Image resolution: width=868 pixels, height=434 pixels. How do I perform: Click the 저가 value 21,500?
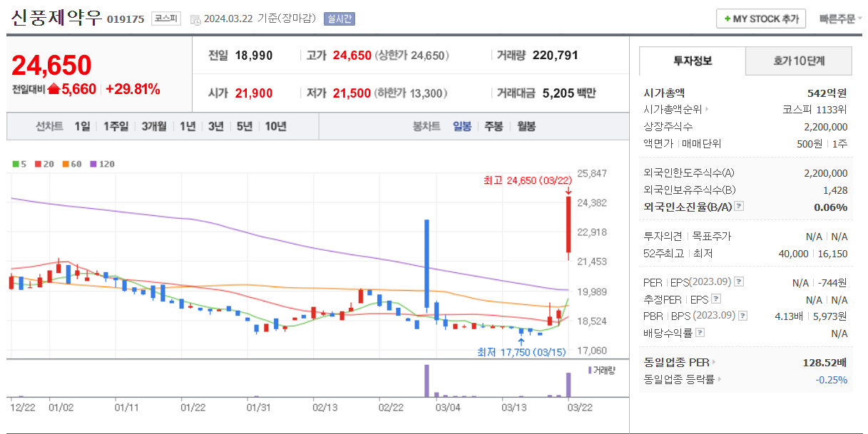[352, 93]
